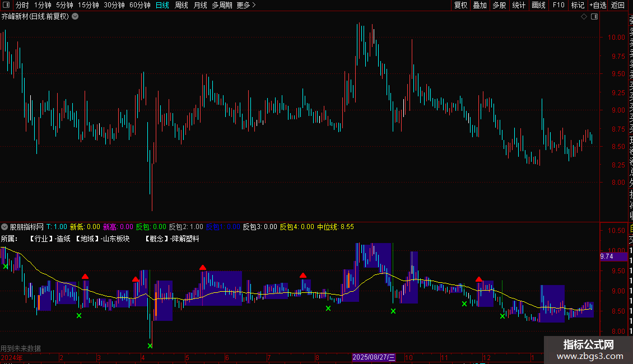Expand the 更多 periods menu
This screenshot has height=364, width=633.
(246, 5)
